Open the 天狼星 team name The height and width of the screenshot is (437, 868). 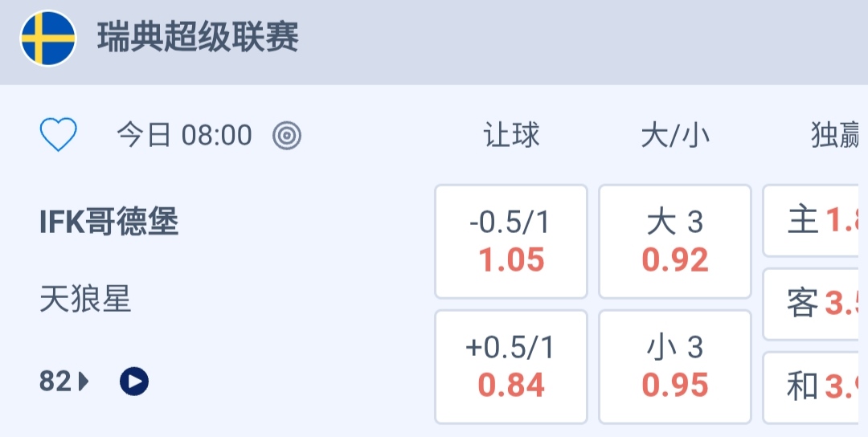(85, 300)
